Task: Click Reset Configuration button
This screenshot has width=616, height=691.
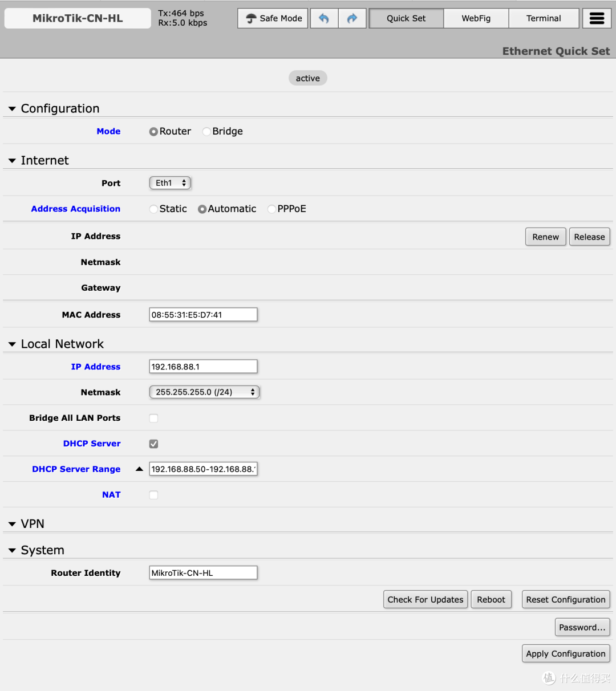Action: (x=566, y=600)
